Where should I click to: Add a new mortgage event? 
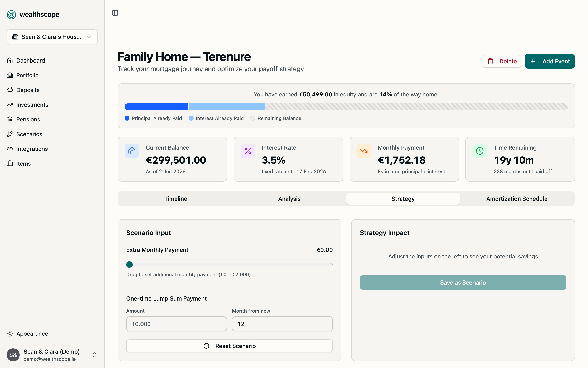[550, 61]
